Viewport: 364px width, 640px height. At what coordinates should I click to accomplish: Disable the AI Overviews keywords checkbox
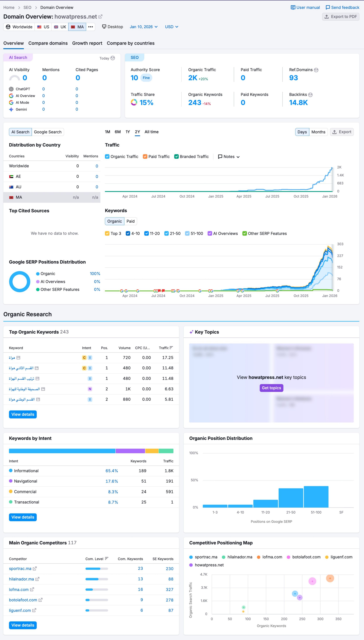pyautogui.click(x=210, y=233)
